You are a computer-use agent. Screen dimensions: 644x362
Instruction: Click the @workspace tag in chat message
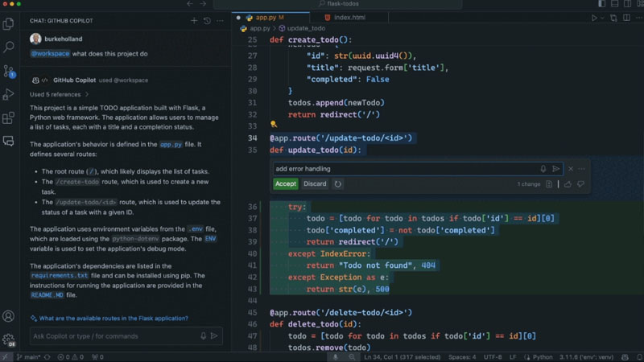50,54
